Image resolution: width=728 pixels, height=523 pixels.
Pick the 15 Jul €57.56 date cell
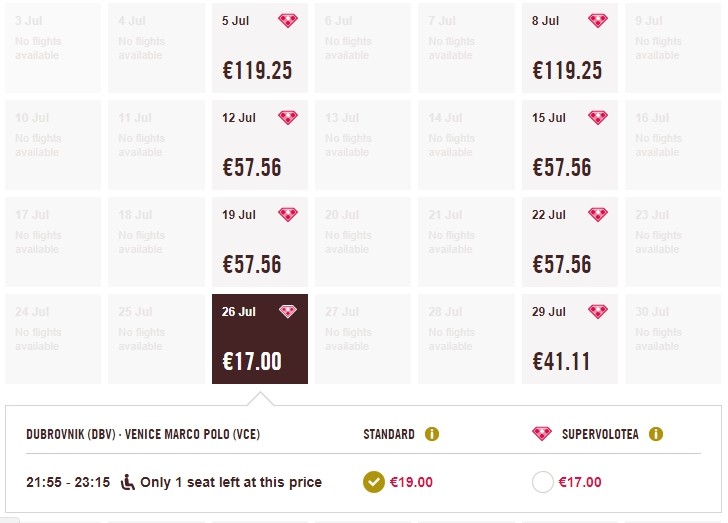coord(570,145)
